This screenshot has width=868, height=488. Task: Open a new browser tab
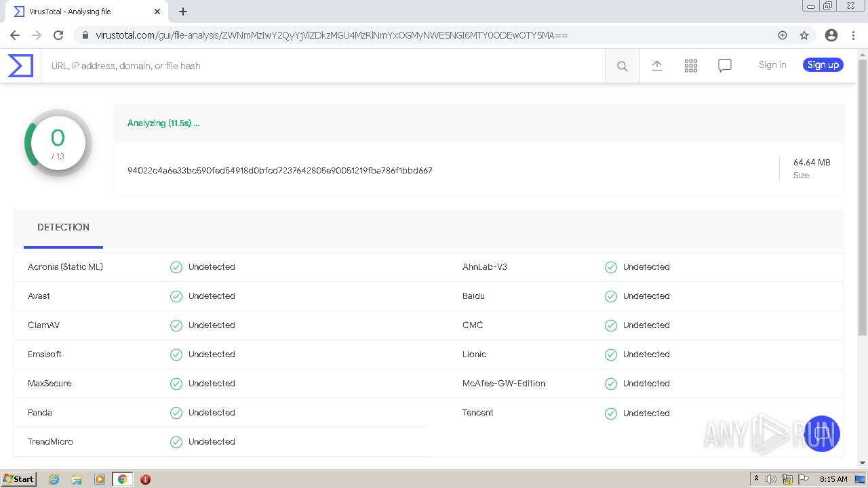click(183, 12)
